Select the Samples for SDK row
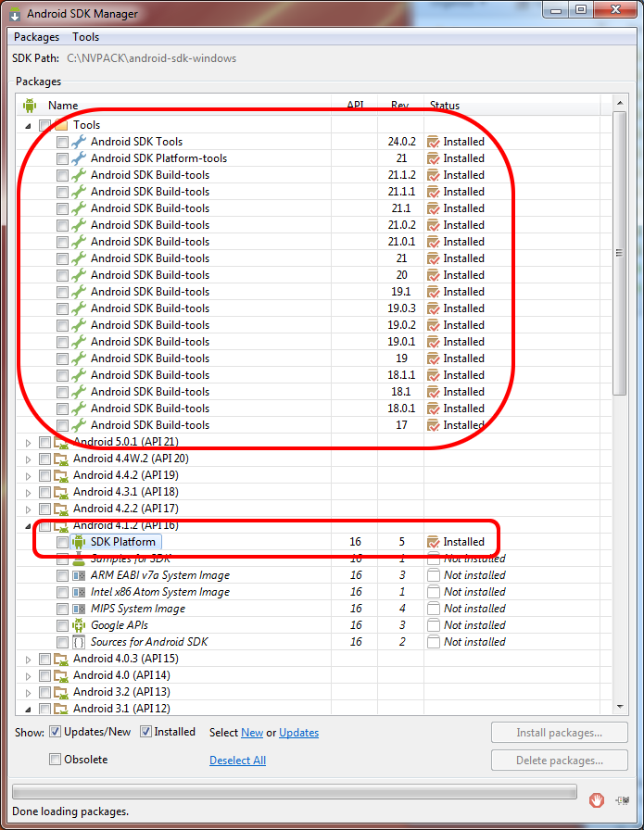644x830 pixels. [x=314, y=559]
